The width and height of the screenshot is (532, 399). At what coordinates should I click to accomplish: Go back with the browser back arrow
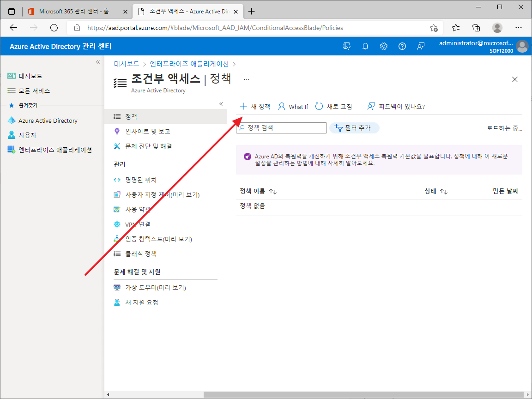point(13,28)
